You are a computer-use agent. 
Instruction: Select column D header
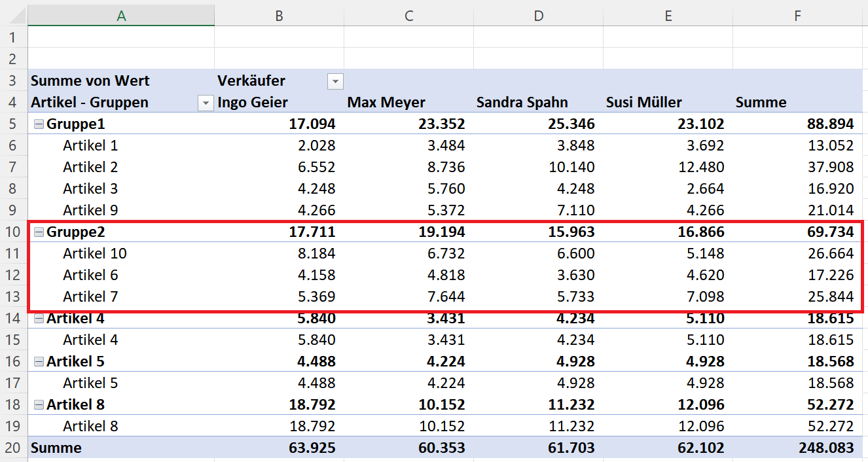[x=538, y=16]
